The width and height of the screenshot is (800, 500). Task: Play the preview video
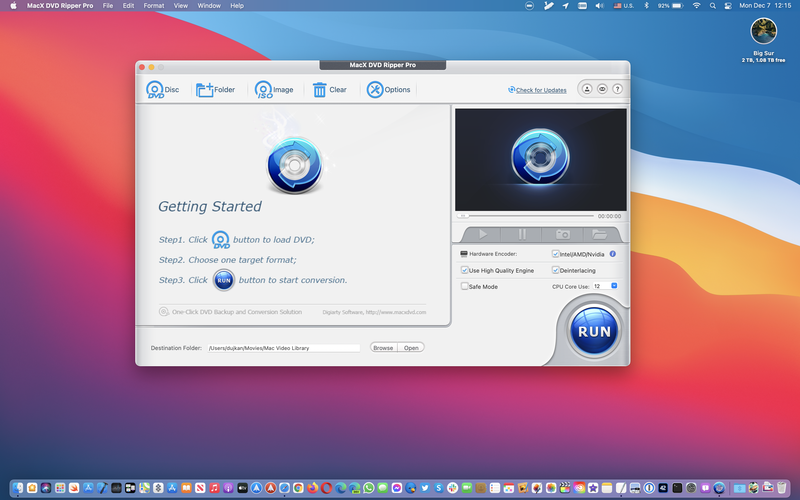[x=482, y=234]
